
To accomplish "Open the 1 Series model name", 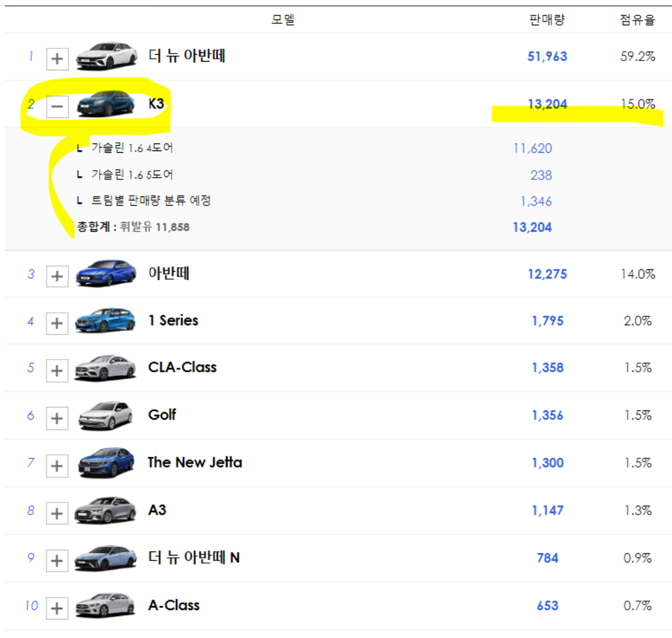I will pos(173,320).
